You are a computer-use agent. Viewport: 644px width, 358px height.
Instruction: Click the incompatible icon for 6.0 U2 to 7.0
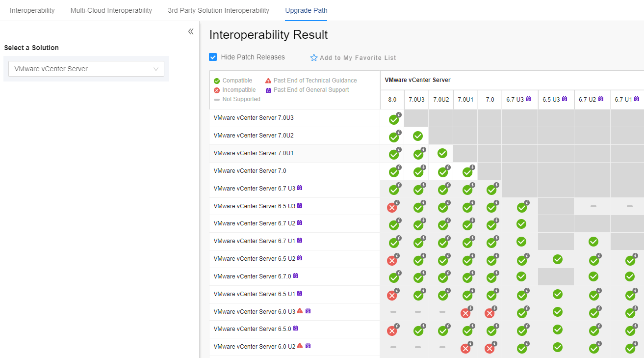coord(489,348)
